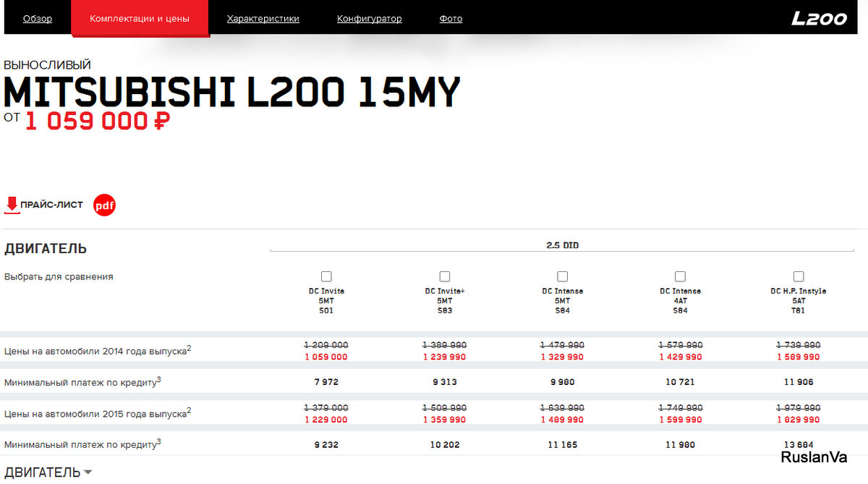This screenshot has width=868, height=484.
Task: Click the red price 1 329 990
Action: point(562,357)
